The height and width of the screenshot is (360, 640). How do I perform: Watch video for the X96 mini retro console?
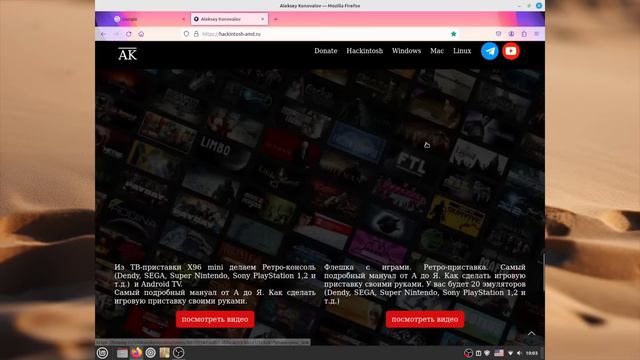(215, 319)
